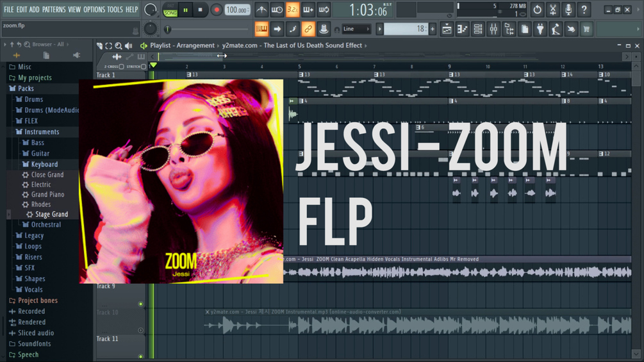Click the Playlist - Arrangement title
The width and height of the screenshot is (644, 362).
pos(182,45)
